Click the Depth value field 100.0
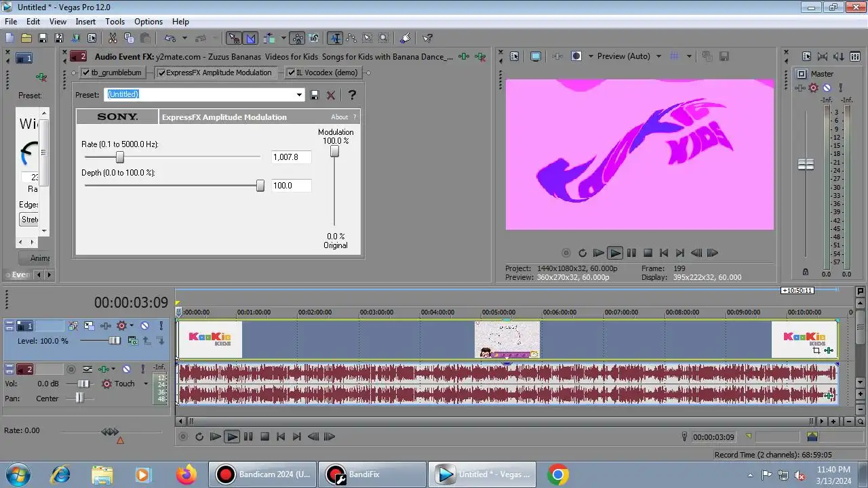This screenshot has height=488, width=868. tap(292, 186)
